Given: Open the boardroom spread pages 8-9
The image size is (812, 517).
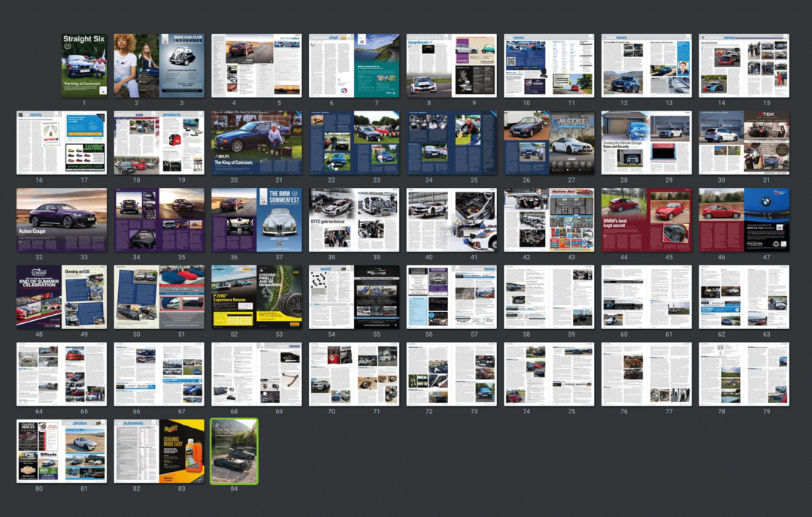Looking at the screenshot, I should (452, 65).
